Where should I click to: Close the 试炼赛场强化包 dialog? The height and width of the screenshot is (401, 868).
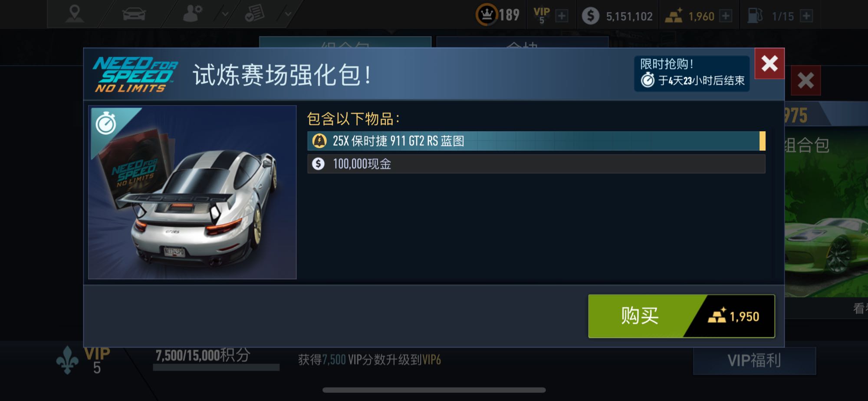769,63
